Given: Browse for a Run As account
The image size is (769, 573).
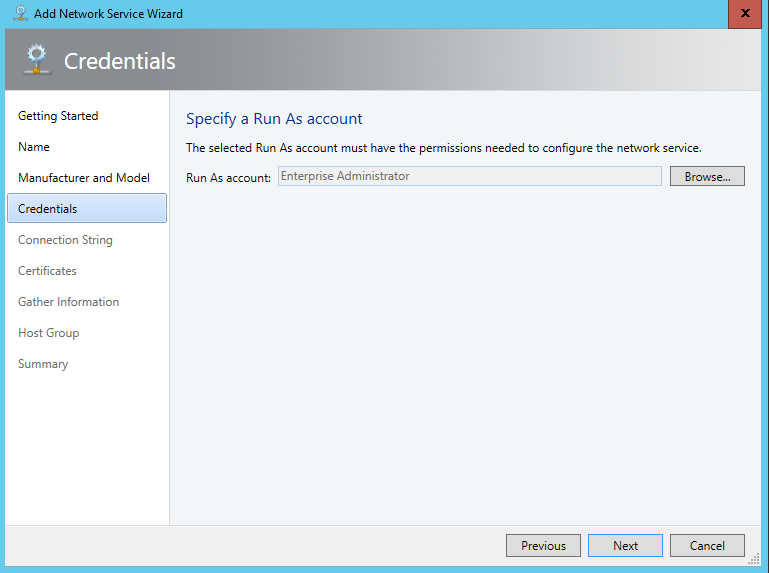Looking at the screenshot, I should pos(707,176).
